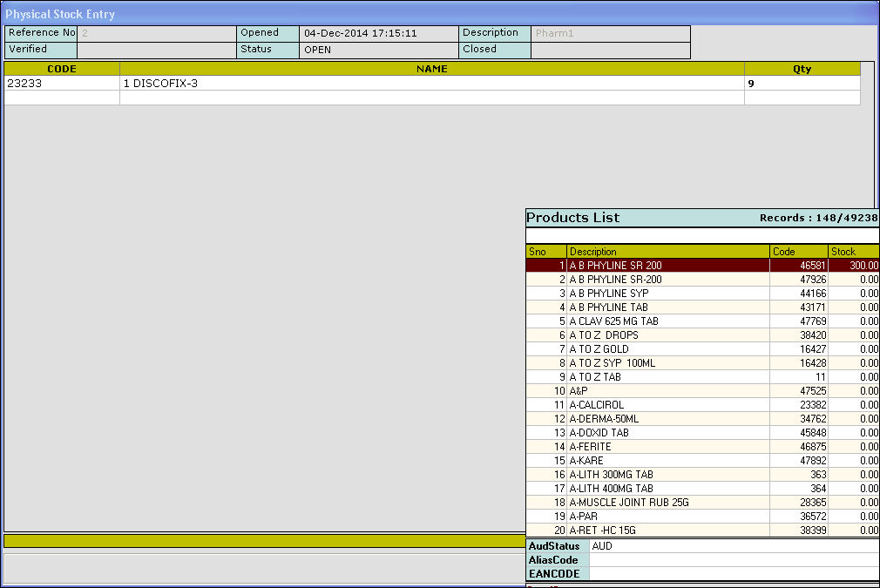Screen dimensions: 880x588
Task: Click the Description field showing Pharm1
Action: click(611, 33)
